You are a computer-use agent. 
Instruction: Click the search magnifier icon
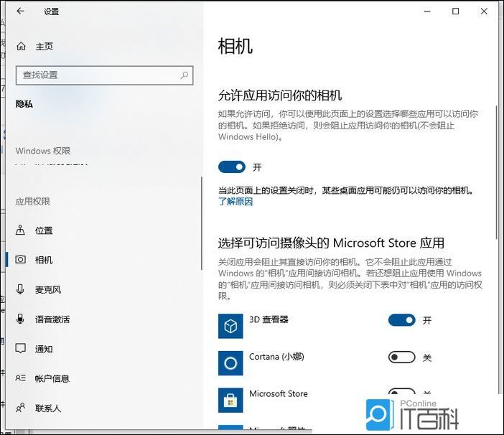click(185, 75)
